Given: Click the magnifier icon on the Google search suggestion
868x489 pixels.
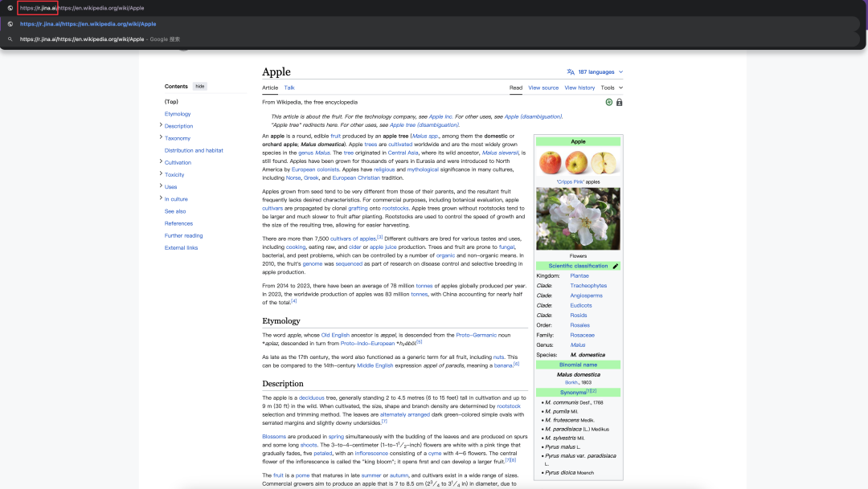Looking at the screenshot, I should coord(10,38).
